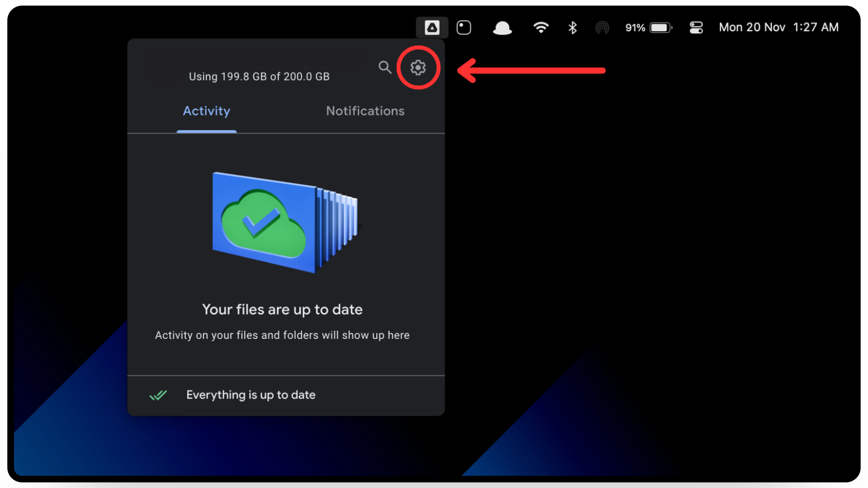Click Your files are up to date heading
The height and width of the screenshot is (488, 868).
pos(282,310)
